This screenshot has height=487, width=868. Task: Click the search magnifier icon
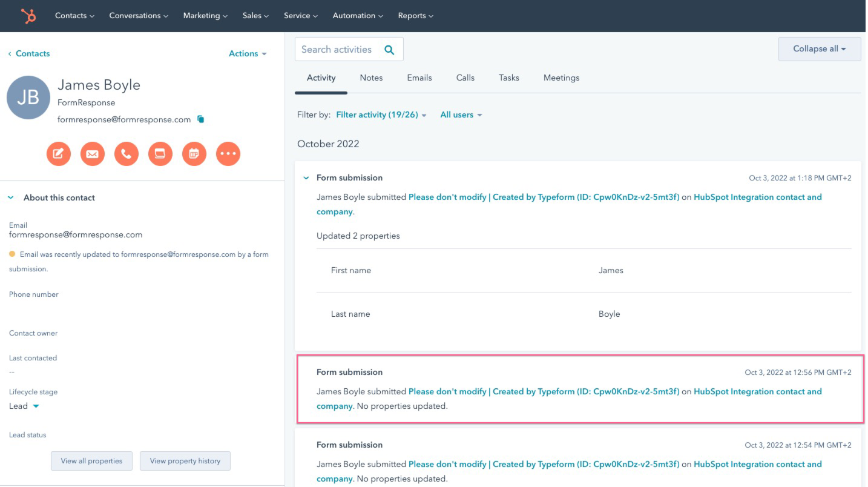point(389,50)
